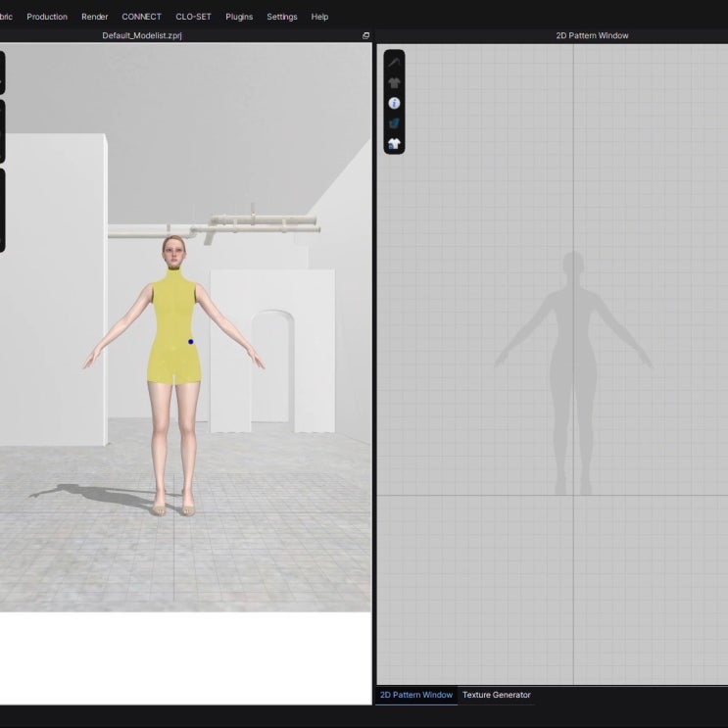Undock the 3D window using float icon
728x728 pixels.
(365, 35)
